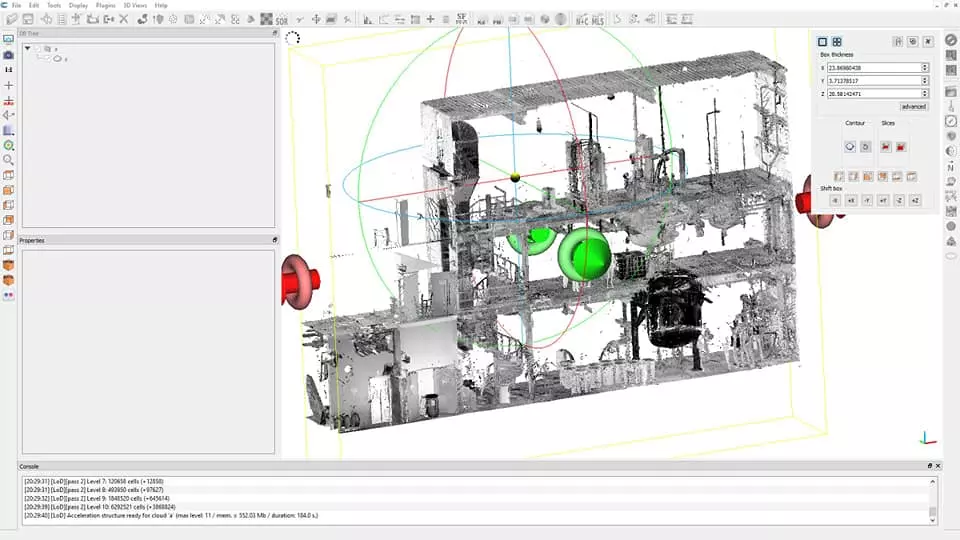Collapse the root node in DB Tree
This screenshot has width=960, height=540.
click(28, 48)
